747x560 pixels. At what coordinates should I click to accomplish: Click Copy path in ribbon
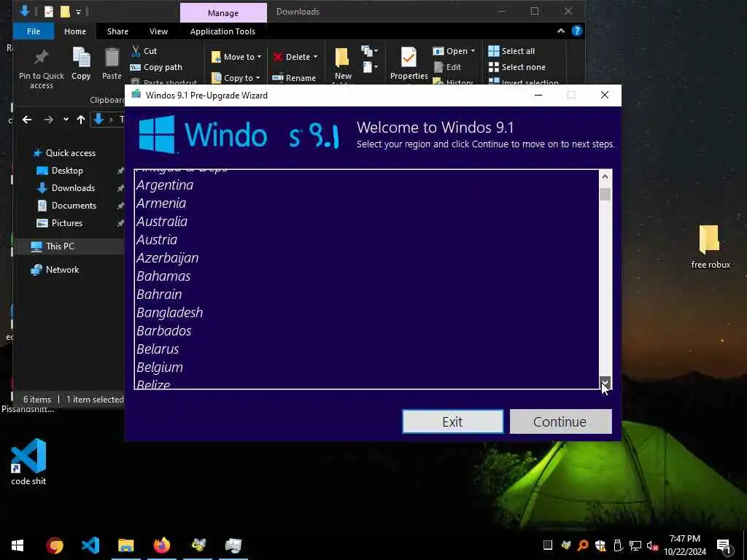click(x=156, y=67)
